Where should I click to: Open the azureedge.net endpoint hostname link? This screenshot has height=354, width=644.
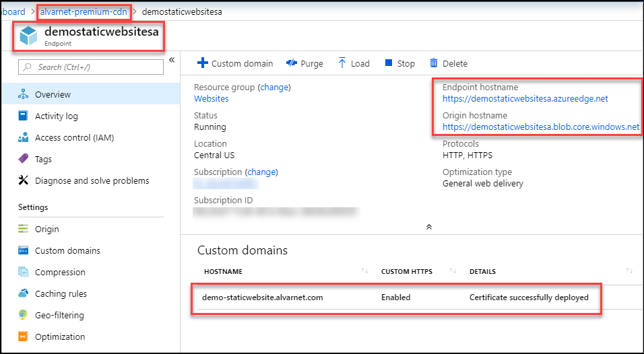pyautogui.click(x=525, y=98)
